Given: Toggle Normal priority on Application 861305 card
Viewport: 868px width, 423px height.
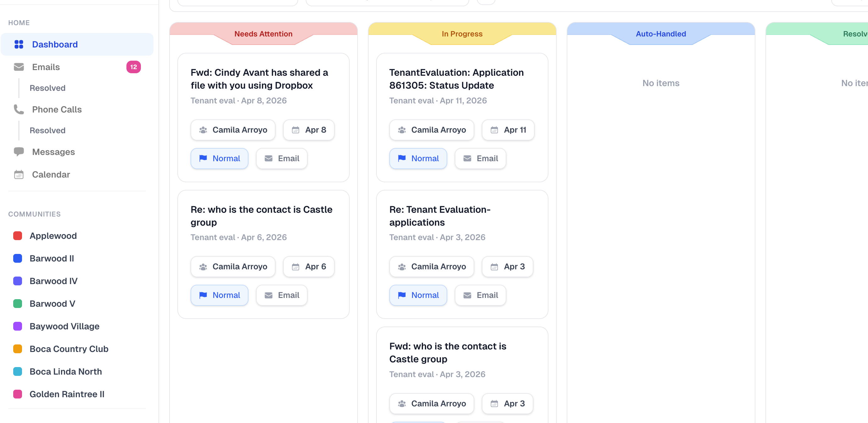Looking at the screenshot, I should pos(418,158).
